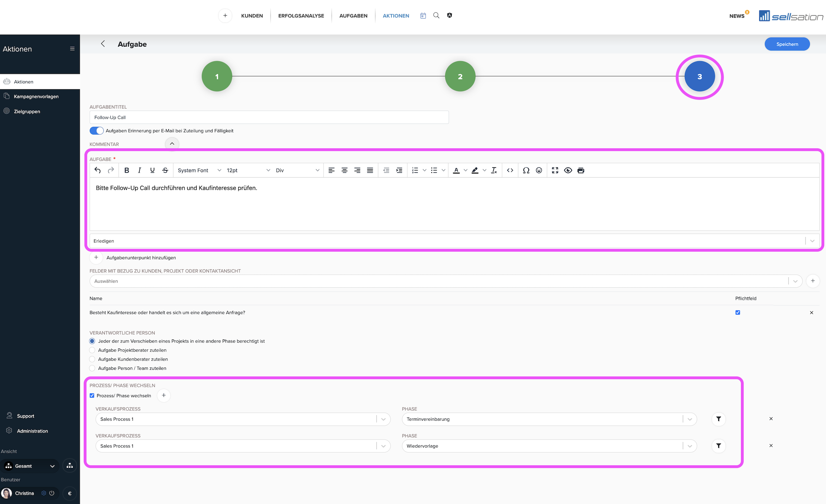826x504 pixels.
Task: Collapse the Aktionen sidebar hamburger menu
Action: [72, 49]
